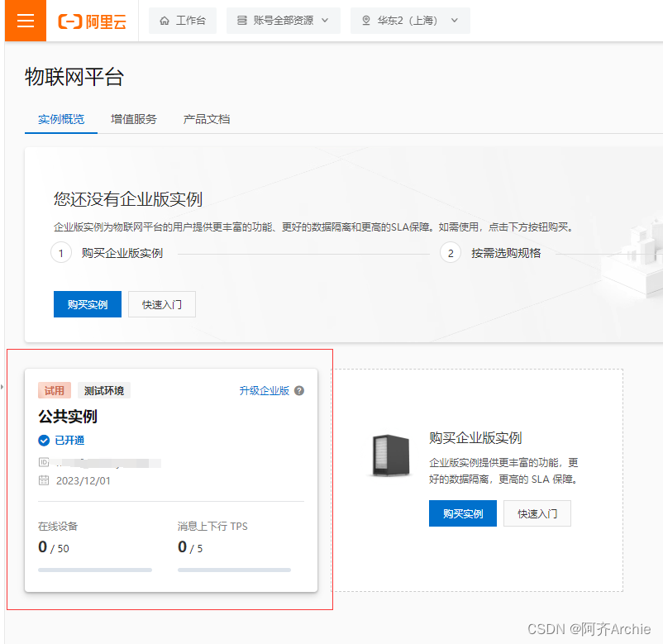Click the 已开通 status text
The width and height of the screenshot is (663, 644).
[x=69, y=441]
